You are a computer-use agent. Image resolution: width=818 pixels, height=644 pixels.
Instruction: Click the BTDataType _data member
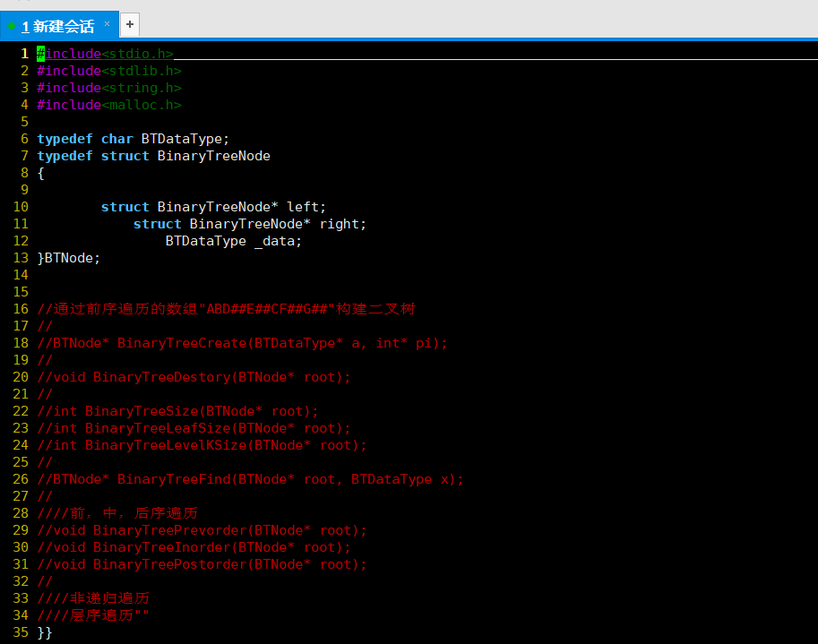[x=231, y=240]
